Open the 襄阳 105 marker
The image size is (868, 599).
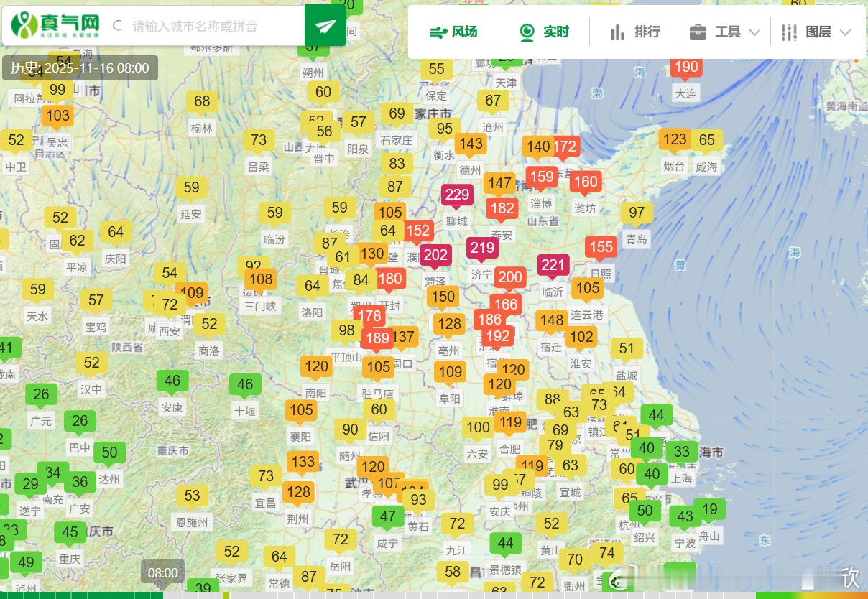coord(301,412)
